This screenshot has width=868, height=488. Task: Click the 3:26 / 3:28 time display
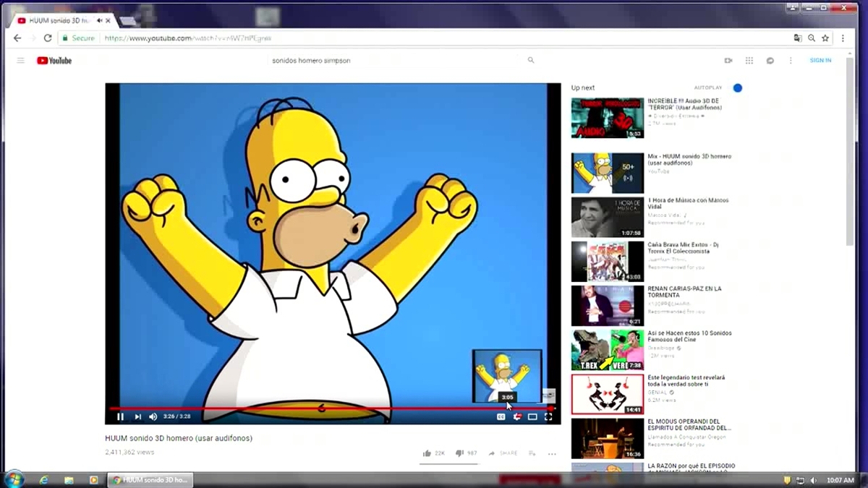tap(176, 416)
